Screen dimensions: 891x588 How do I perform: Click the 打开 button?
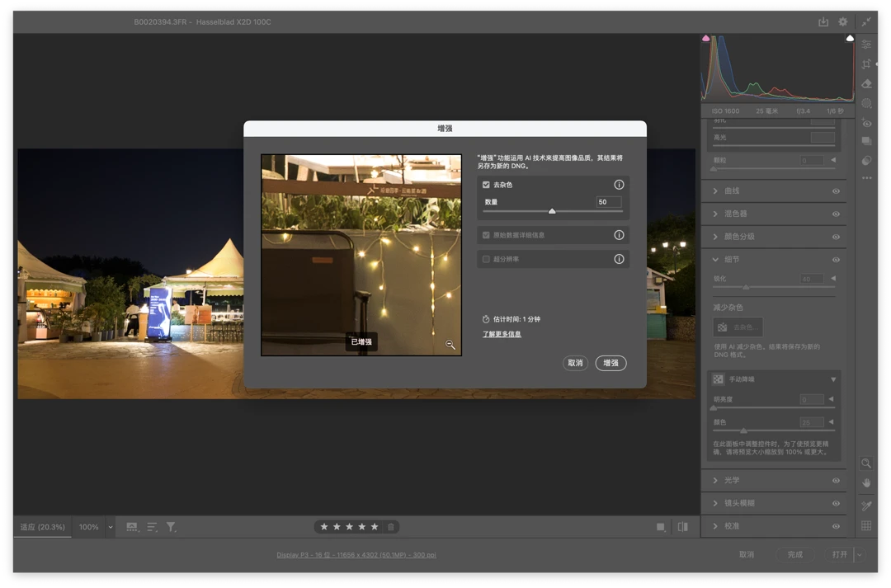tap(840, 554)
